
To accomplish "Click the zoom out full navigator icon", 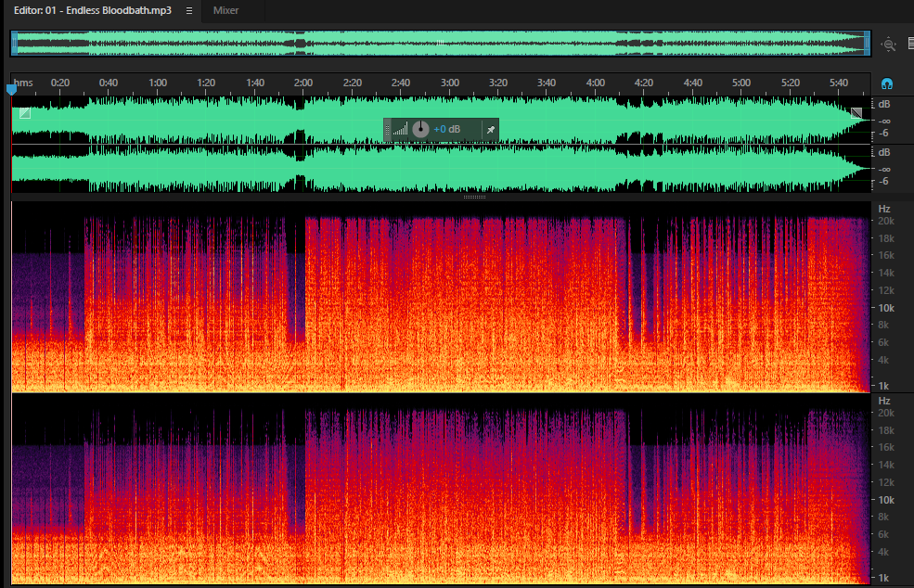I will pos(888,45).
